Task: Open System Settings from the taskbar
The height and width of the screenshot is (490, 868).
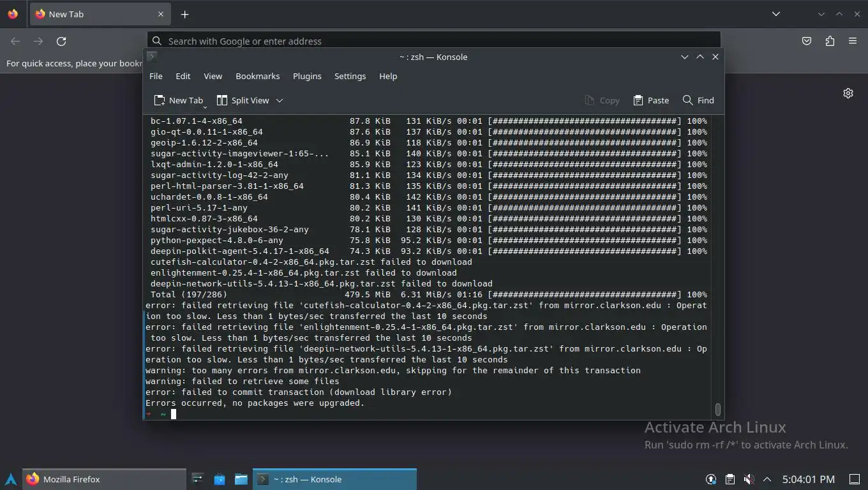Action: (x=198, y=479)
